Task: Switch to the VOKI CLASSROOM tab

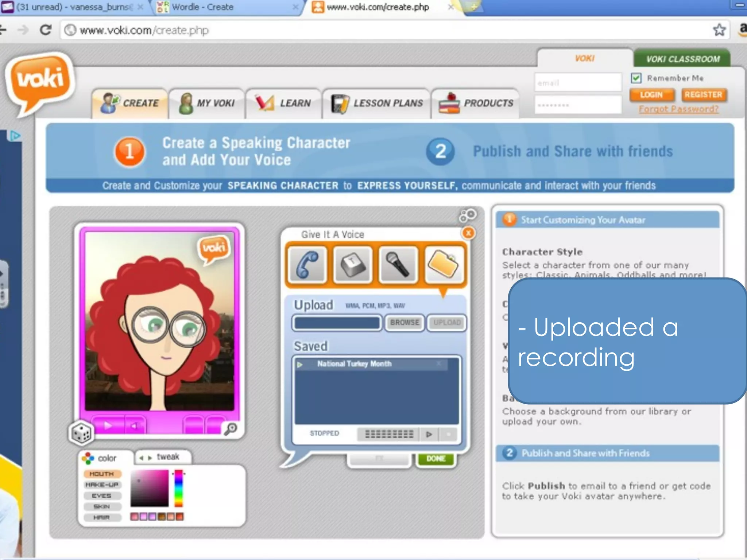Action: (x=682, y=59)
